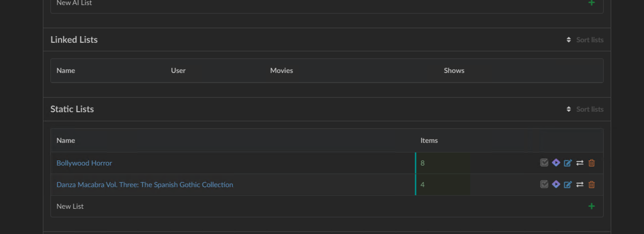Click the Items count 8 cell
Viewport: 644px width, 234px height.
click(x=422, y=163)
